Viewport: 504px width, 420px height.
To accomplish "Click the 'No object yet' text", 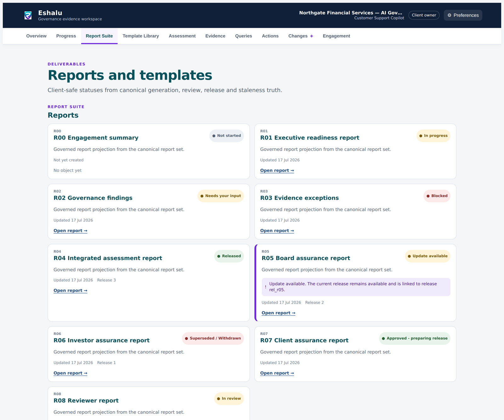I will tap(67, 170).
